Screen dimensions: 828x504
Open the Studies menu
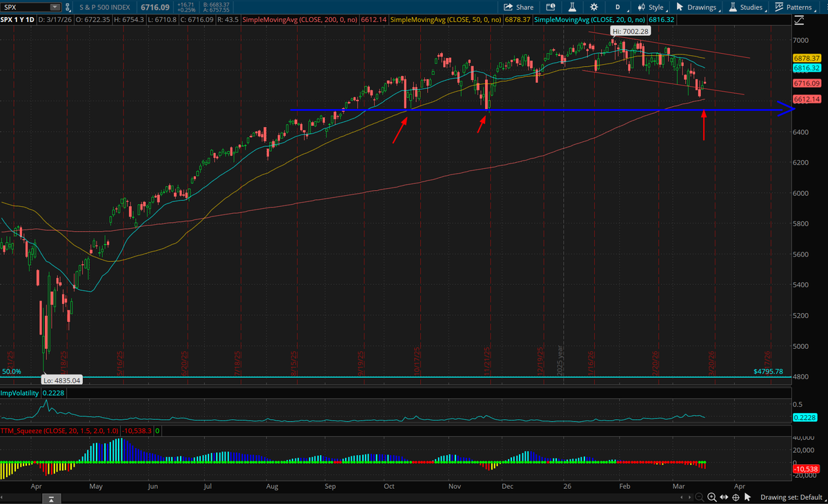point(747,8)
